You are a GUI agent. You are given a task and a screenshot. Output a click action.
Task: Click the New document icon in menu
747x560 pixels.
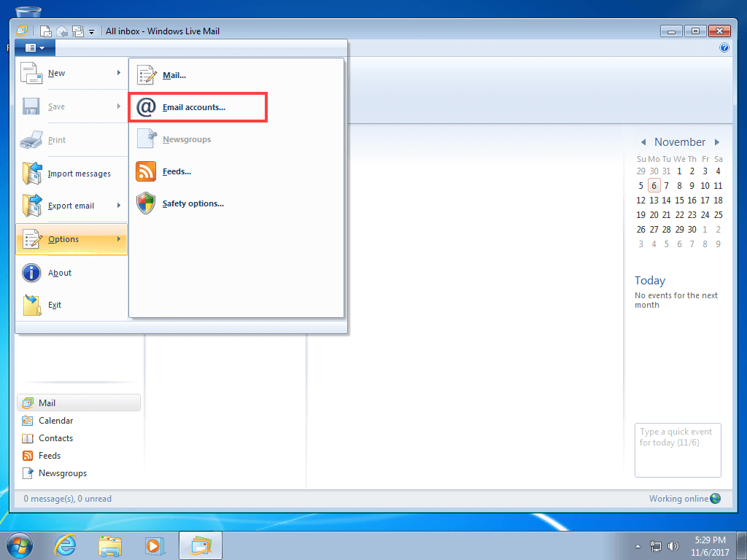click(31, 74)
